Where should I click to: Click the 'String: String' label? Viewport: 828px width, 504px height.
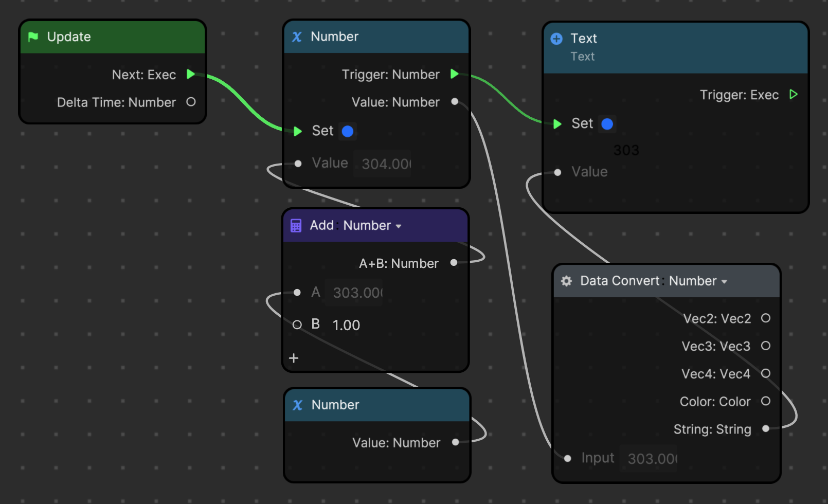pyautogui.click(x=712, y=429)
